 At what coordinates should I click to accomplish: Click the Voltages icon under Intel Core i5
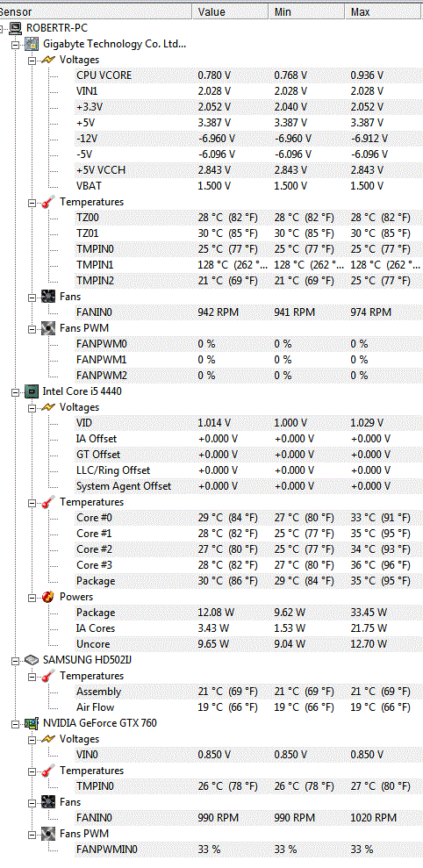(x=49, y=407)
